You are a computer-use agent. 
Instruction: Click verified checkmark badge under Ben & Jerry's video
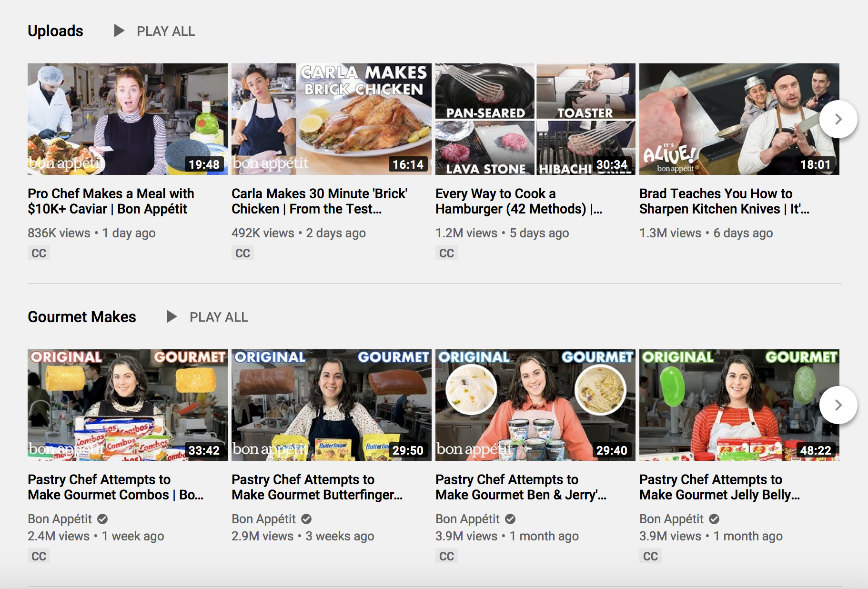[510, 519]
